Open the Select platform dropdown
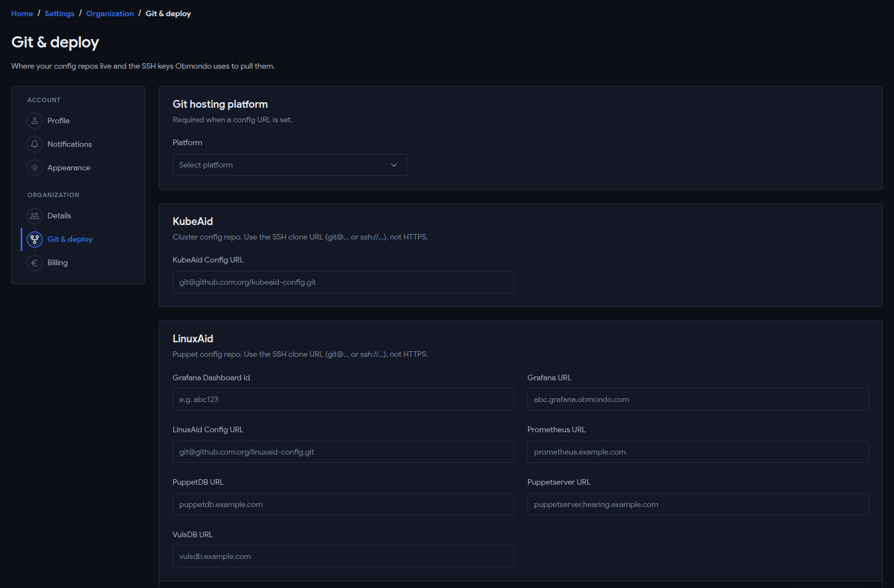Screen dimensions: 894x588 (289, 165)
